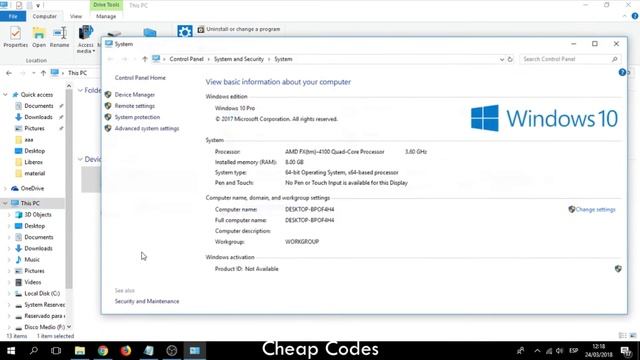
Task: Open the File tab in Explorer
Action: tap(13, 16)
